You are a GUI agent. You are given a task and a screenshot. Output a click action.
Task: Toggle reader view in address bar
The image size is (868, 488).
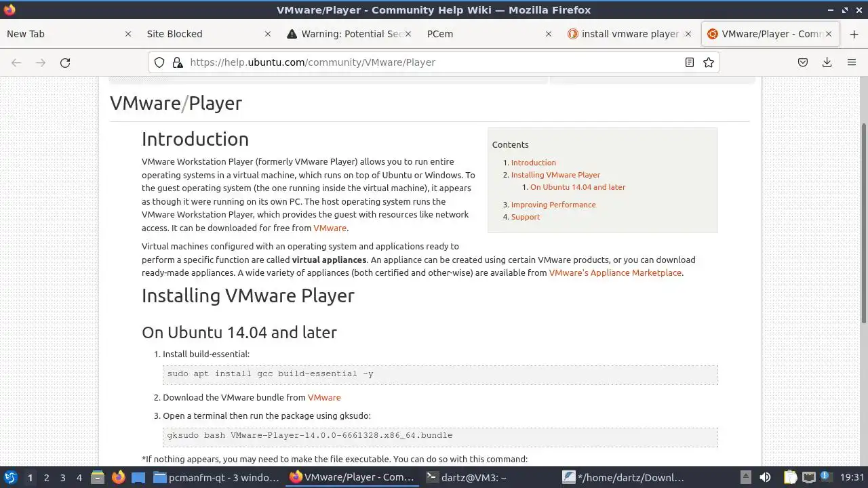coord(689,62)
